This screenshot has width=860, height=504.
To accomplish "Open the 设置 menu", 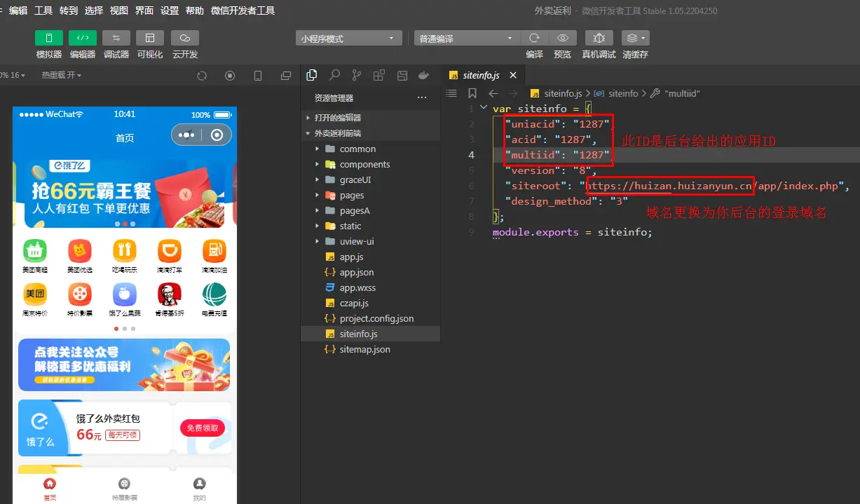I will pos(170,11).
